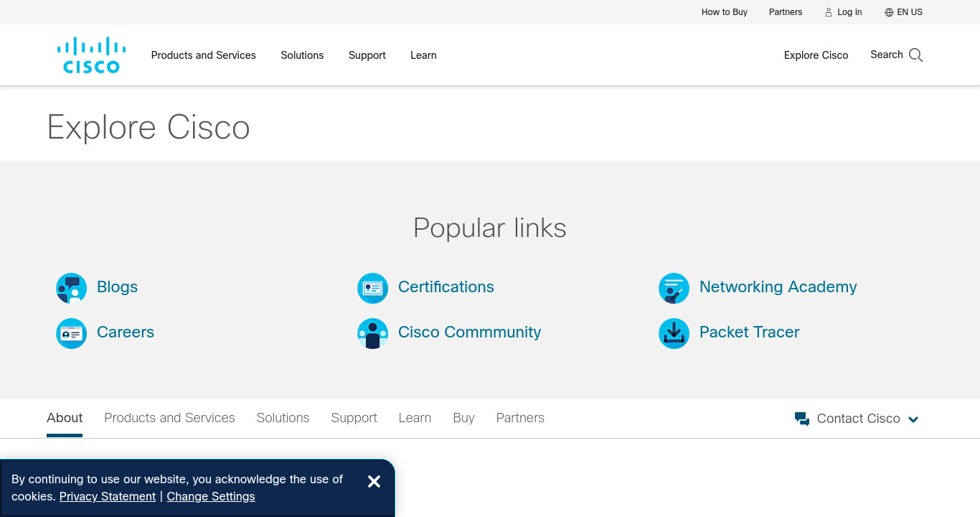Open the Careers link
This screenshot has width=980, height=517.
click(126, 332)
